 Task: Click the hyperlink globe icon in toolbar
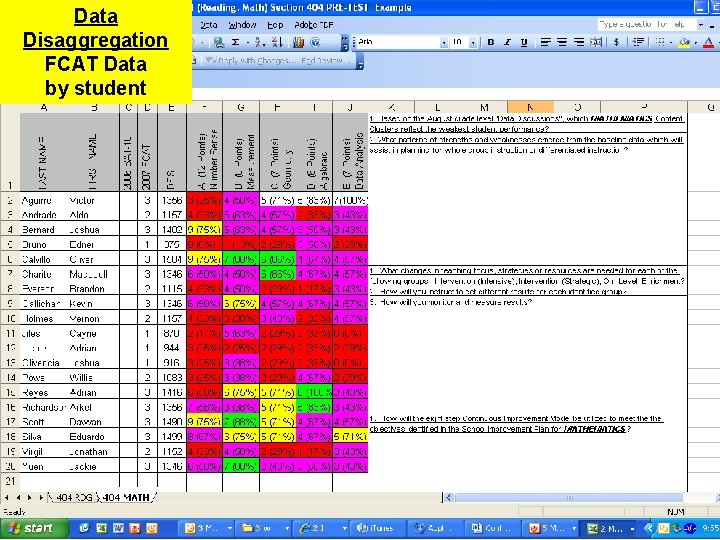(x=219, y=42)
